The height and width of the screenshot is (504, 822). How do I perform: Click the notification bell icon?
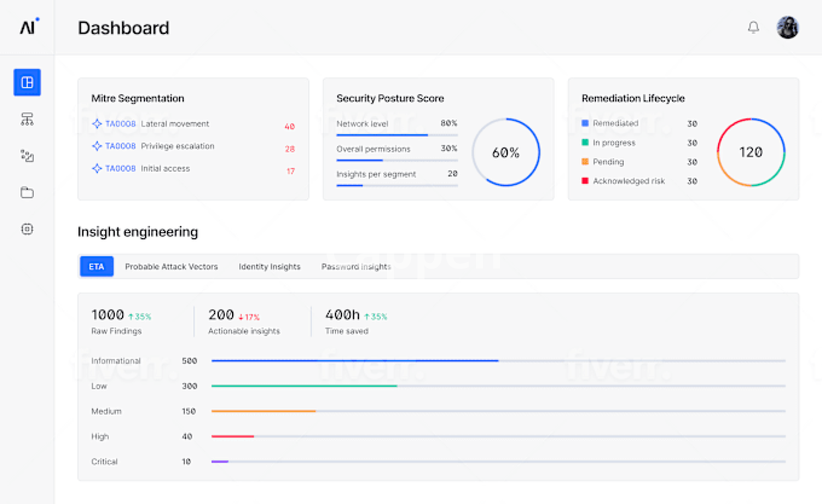point(753,28)
